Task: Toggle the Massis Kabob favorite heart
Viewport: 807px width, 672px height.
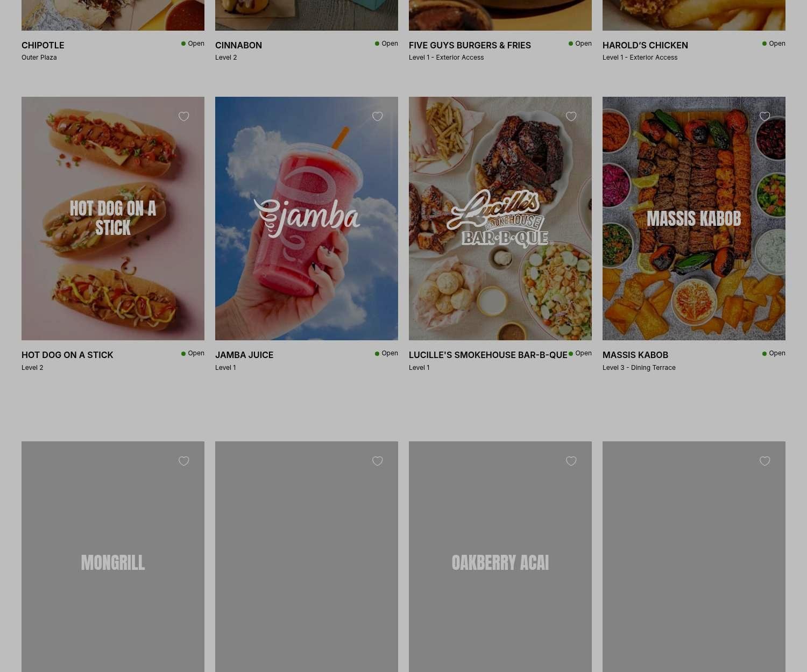Action: [x=765, y=117]
